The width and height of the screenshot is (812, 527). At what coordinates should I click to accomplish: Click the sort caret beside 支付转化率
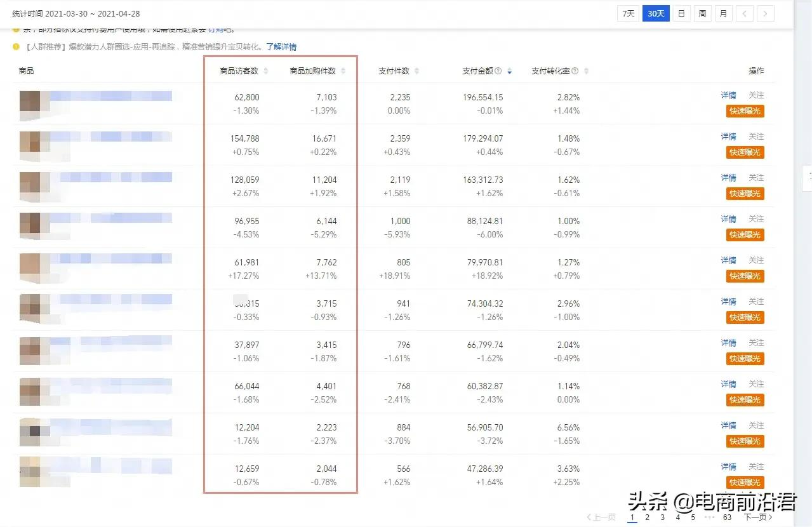(x=585, y=70)
